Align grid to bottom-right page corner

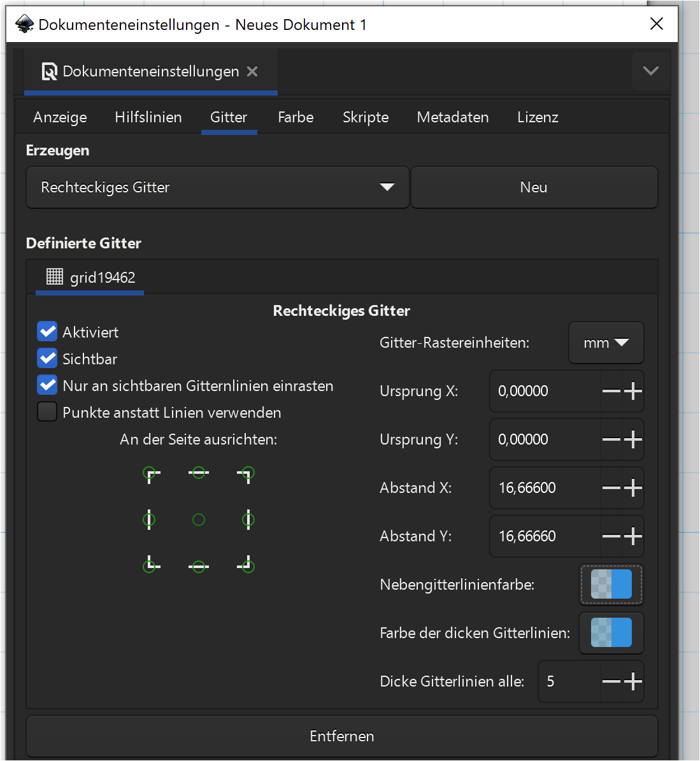point(246,565)
